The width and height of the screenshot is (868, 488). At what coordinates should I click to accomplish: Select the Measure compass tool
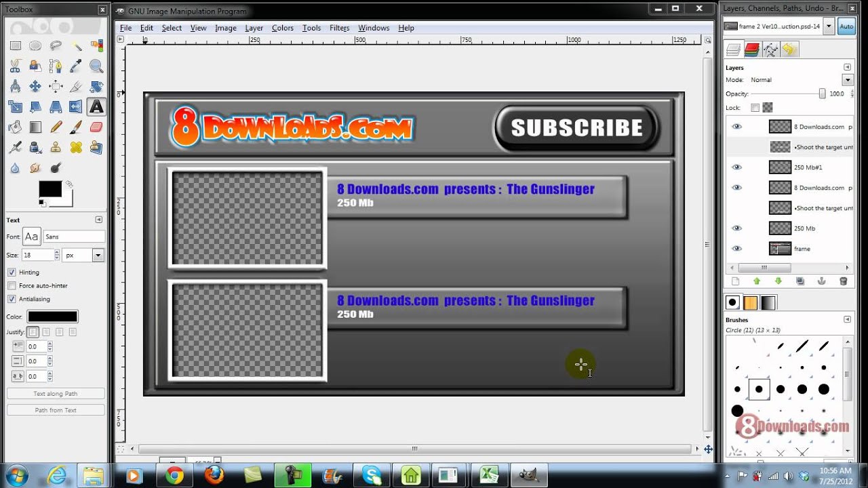tap(15, 87)
